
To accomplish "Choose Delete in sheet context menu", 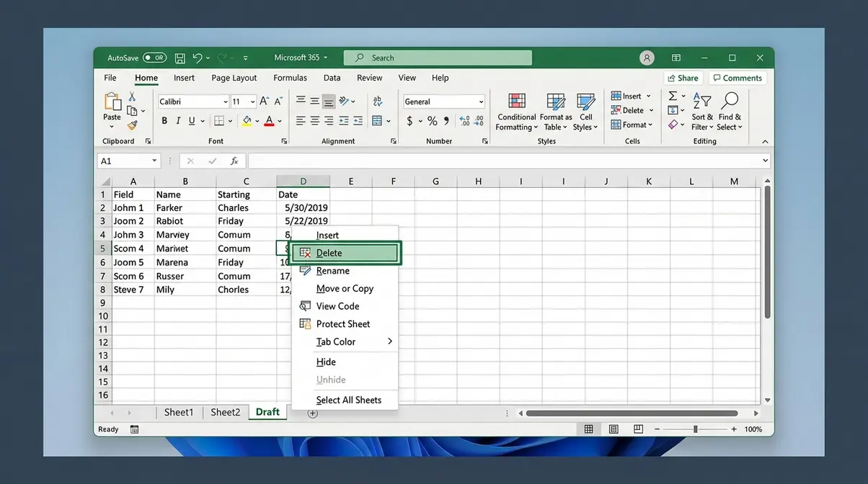I will pos(345,253).
